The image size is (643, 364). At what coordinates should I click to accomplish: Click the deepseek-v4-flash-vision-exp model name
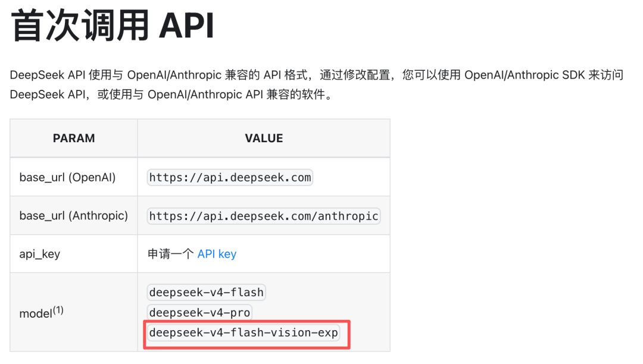point(244,332)
